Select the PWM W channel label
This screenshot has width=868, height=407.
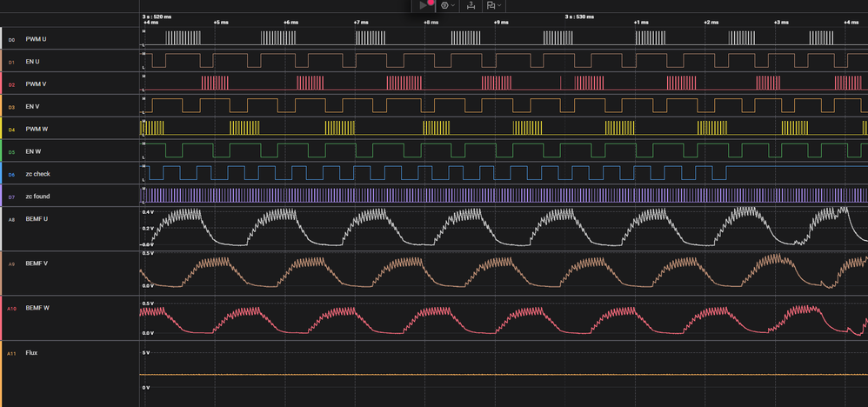(x=37, y=129)
